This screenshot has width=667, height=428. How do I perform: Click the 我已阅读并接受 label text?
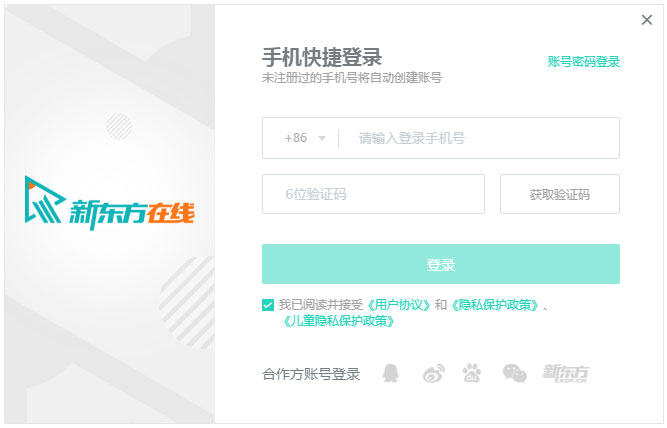tap(322, 304)
